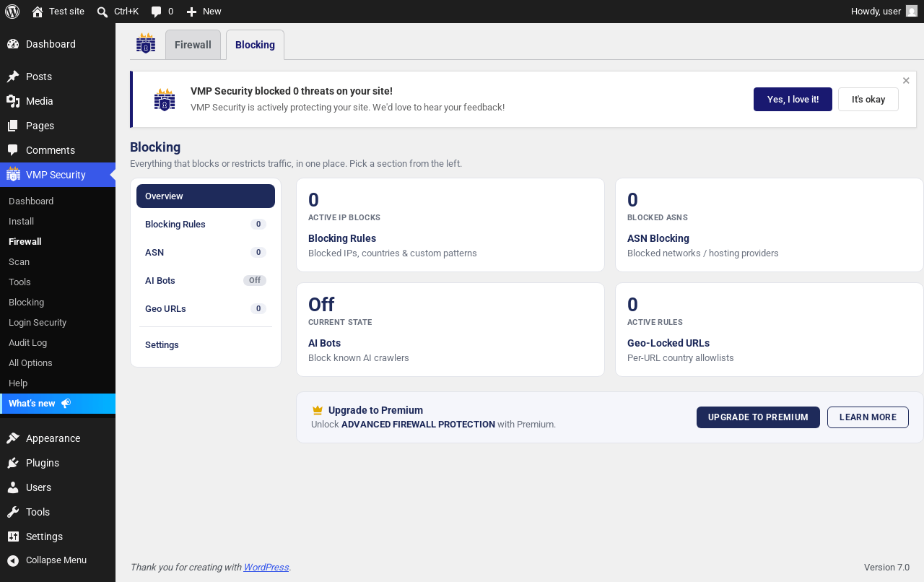
Task: Click the Users person icon
Action: click(13, 487)
